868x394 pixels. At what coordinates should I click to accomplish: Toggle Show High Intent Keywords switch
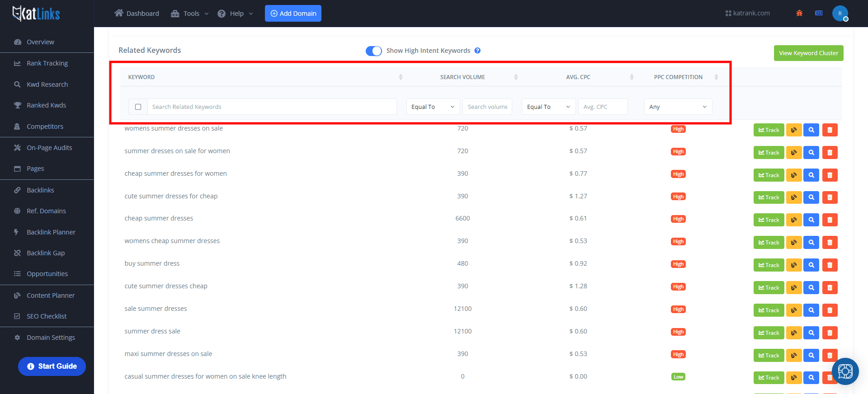[373, 51]
